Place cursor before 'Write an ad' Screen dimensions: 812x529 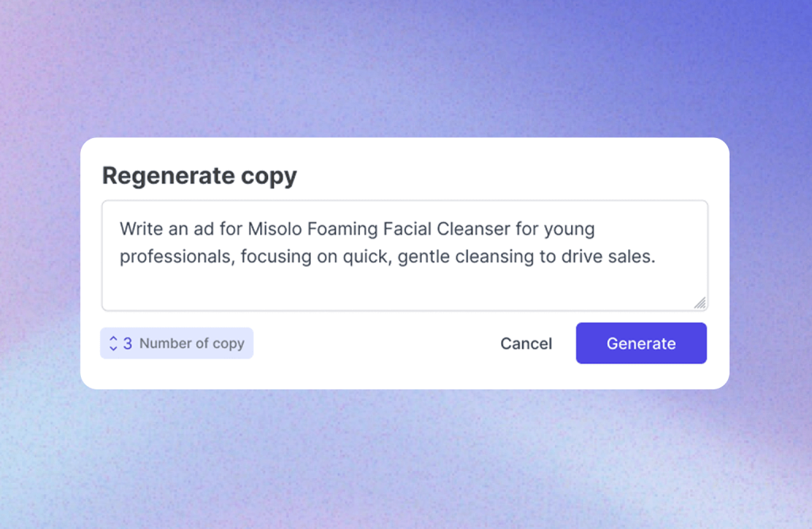(121, 229)
